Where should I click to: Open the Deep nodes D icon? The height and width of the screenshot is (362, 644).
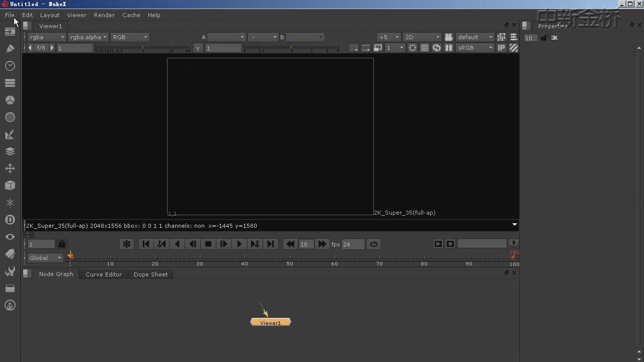pyautogui.click(x=10, y=220)
